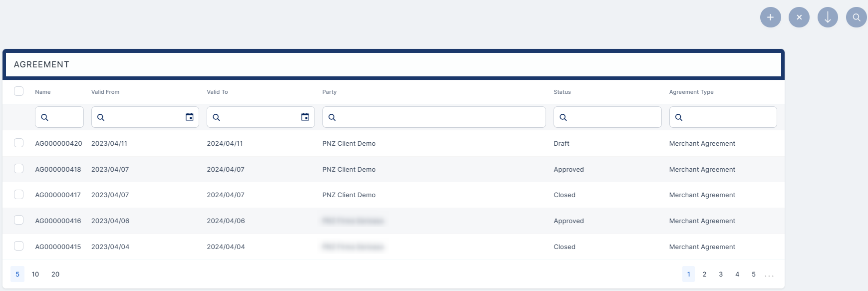
Task: Set page size to 20 rows
Action: click(55, 274)
